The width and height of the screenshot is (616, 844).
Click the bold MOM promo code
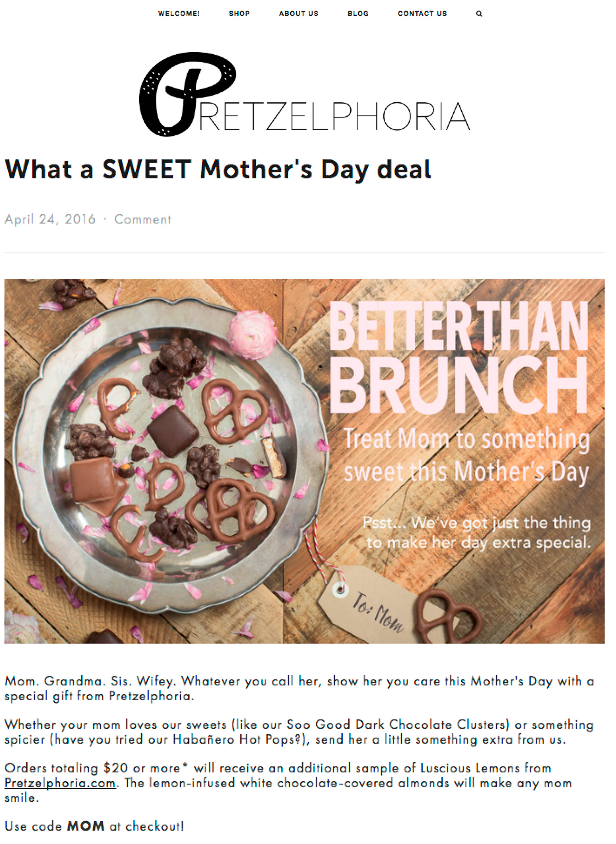[85, 826]
